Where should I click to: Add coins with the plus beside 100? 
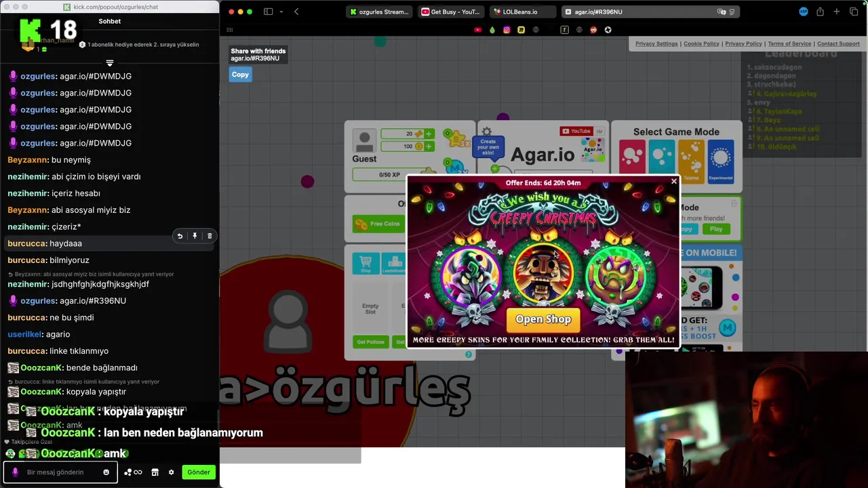[429, 146]
